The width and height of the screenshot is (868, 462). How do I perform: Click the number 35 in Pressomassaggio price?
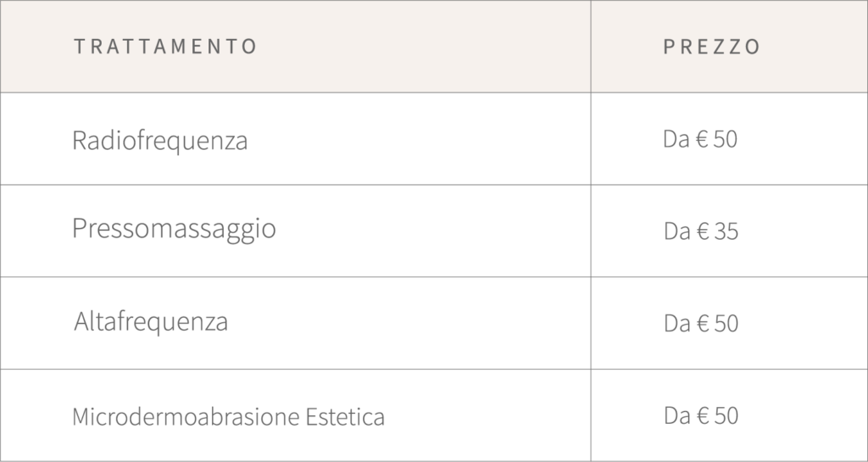[726, 231]
